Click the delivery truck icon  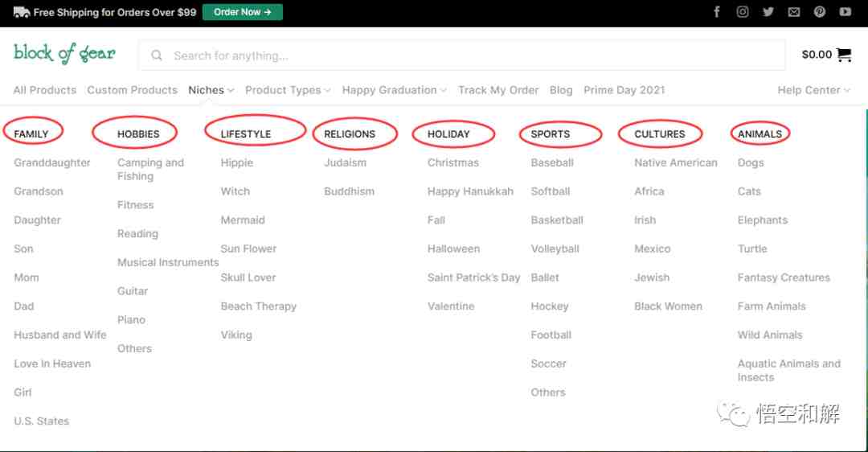(22, 12)
